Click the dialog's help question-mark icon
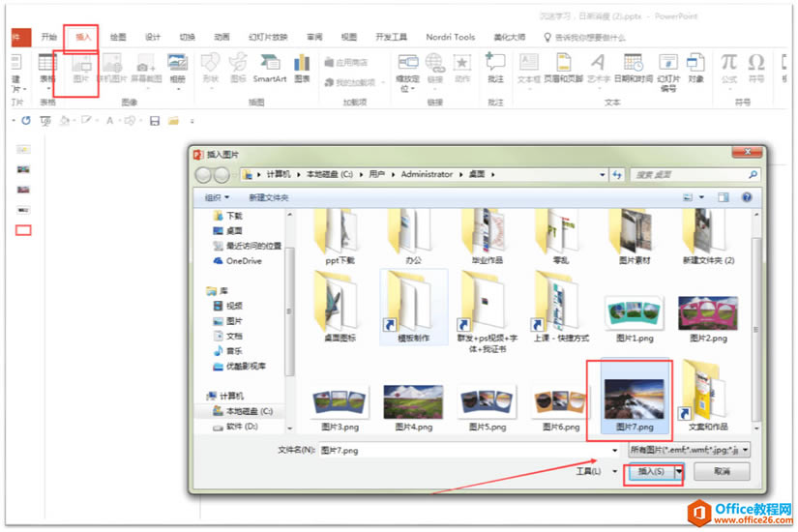This screenshot has width=798, height=532. tap(747, 197)
